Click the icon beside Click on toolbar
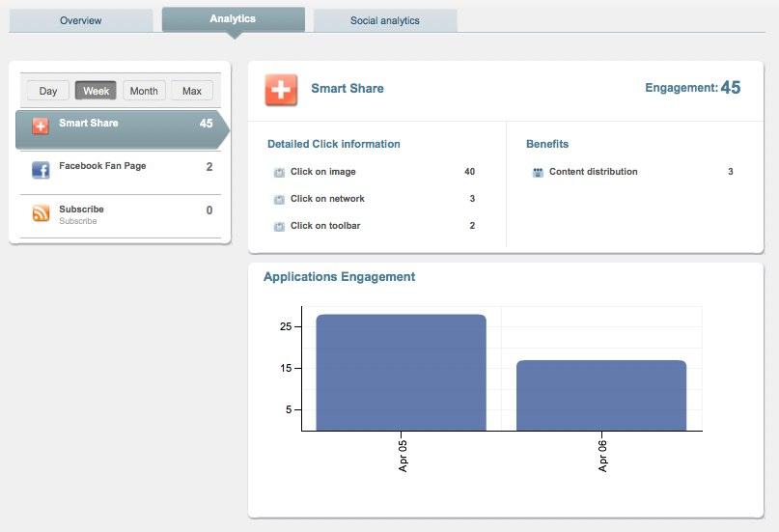 279,227
